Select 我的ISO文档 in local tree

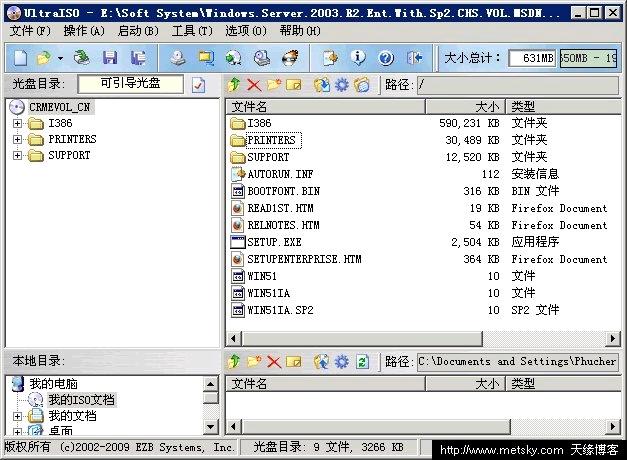[82, 400]
